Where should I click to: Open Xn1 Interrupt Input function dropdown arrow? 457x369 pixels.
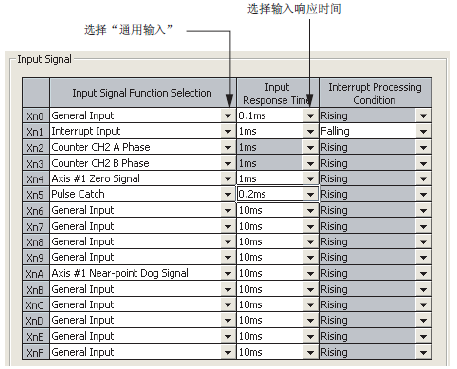228,131
